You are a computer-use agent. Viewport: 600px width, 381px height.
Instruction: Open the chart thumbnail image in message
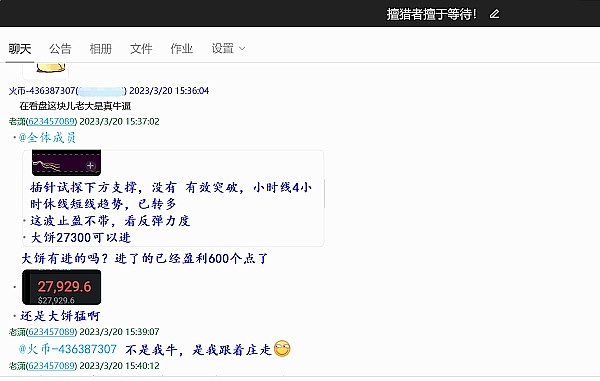pyautogui.click(x=66, y=163)
